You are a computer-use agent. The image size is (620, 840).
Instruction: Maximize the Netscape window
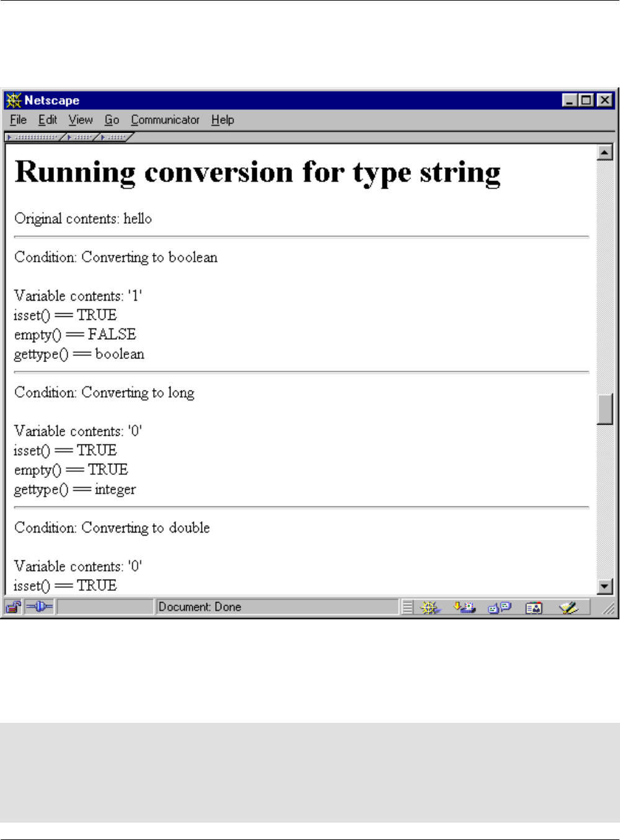585,100
